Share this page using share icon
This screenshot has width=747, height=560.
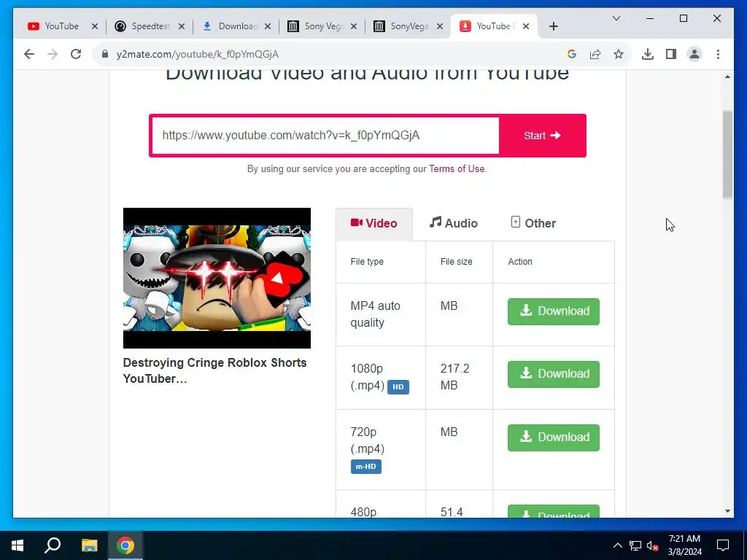coord(595,54)
